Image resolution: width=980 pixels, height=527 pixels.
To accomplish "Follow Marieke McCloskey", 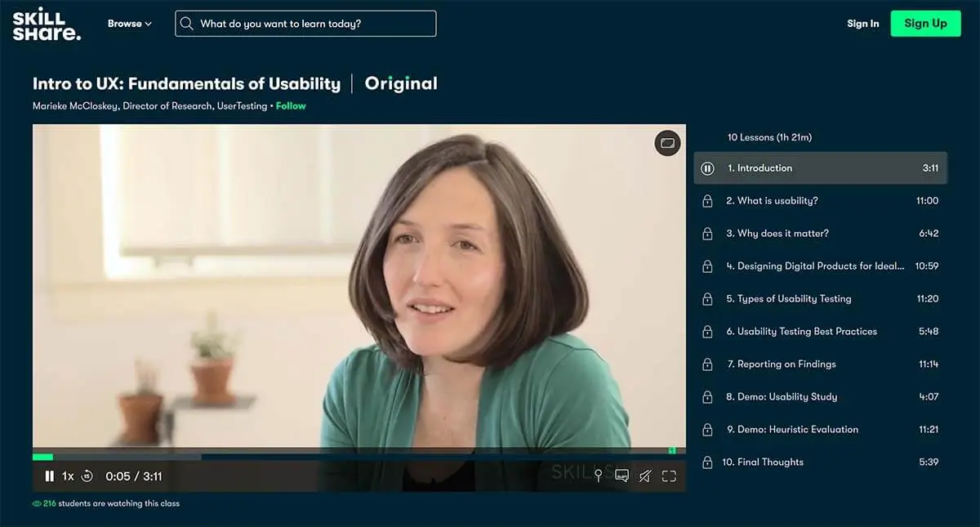I will point(291,106).
